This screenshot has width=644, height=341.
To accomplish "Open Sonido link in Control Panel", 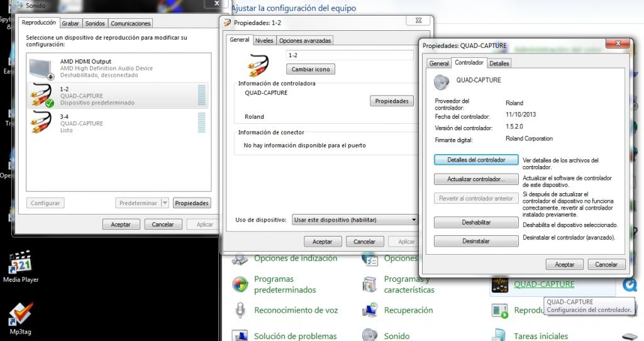I will pos(396,336).
